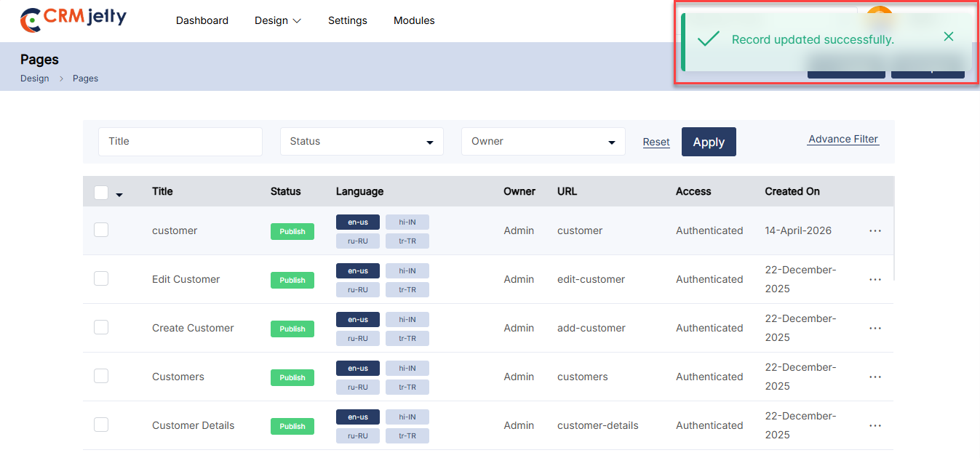Click the Advance Filter link
Viewport: 980px width, 458px height.
point(842,139)
